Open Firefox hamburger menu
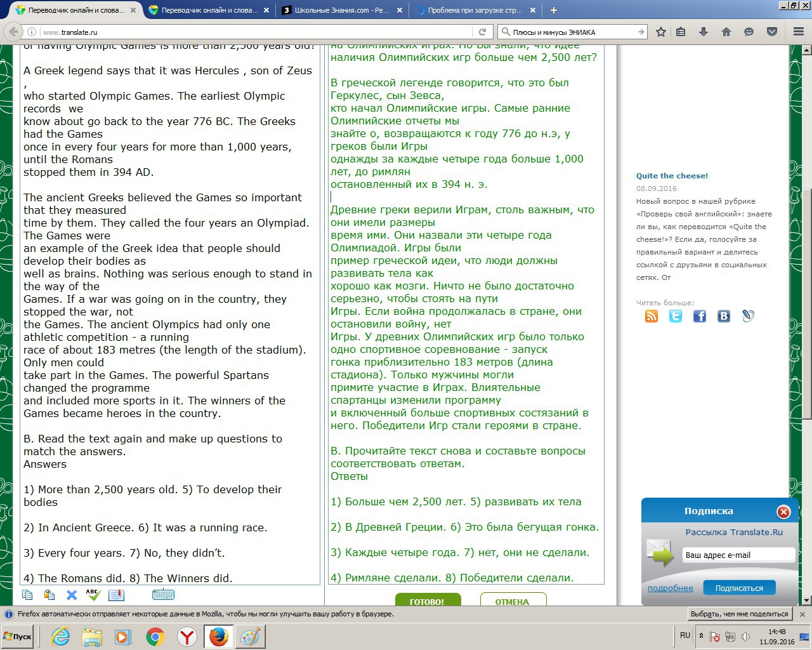The image size is (812, 650). click(799, 32)
